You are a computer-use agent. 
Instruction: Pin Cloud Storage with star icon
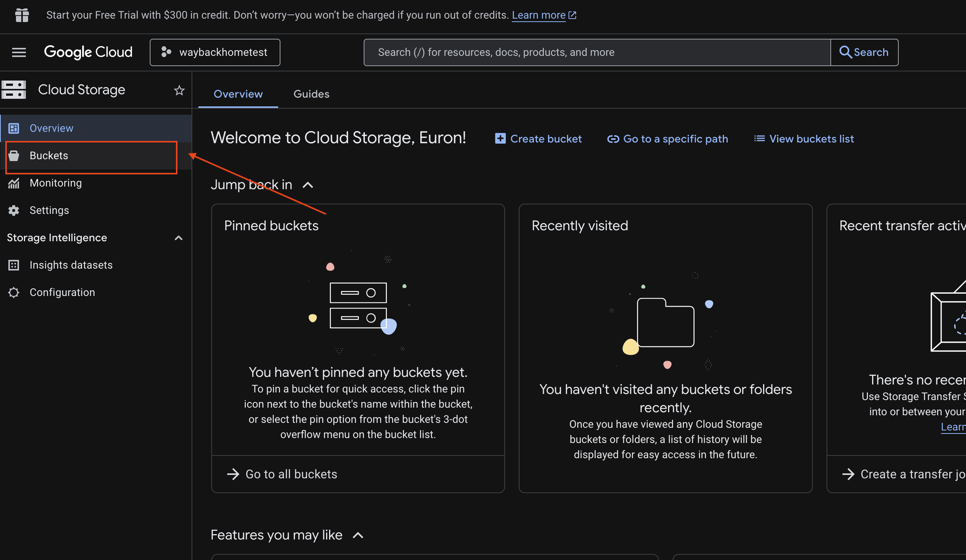click(179, 90)
